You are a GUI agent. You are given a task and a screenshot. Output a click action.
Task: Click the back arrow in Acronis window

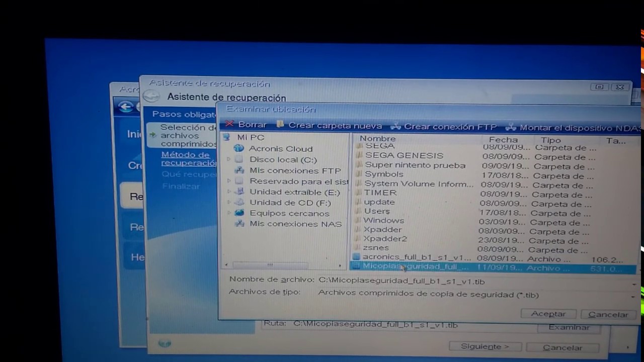(x=126, y=107)
